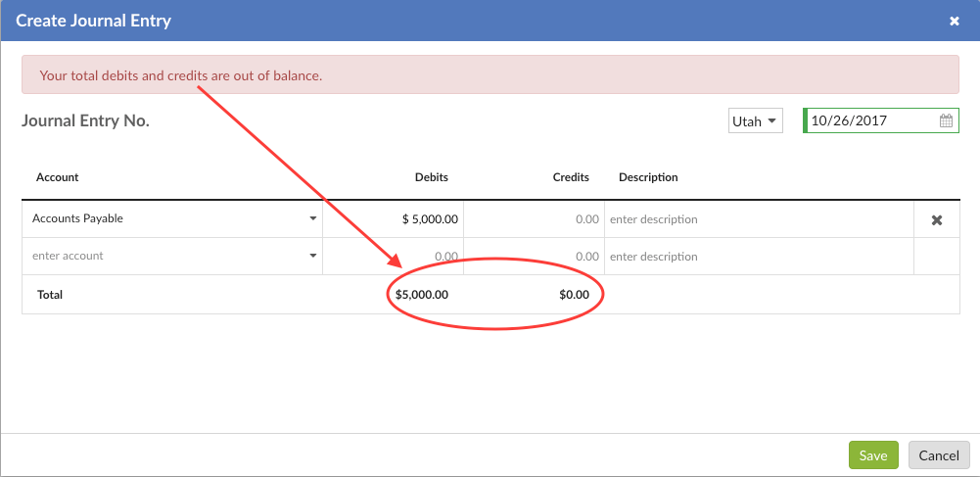The width and height of the screenshot is (980, 477).
Task: Click the Credits column header
Action: tap(571, 177)
